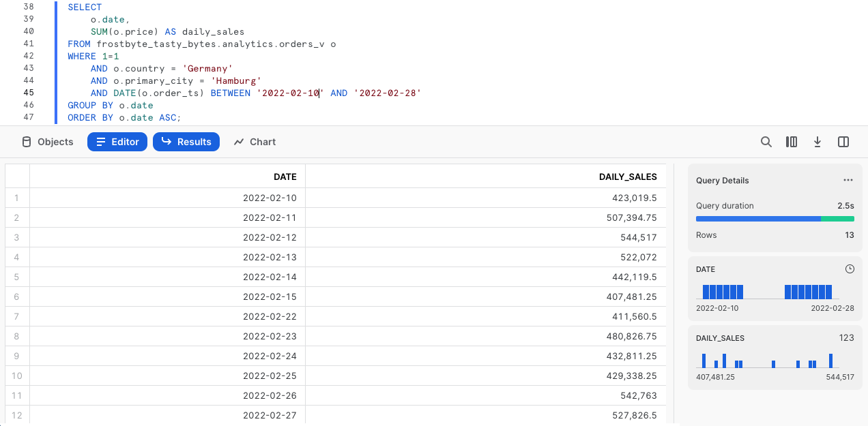This screenshot has height=426, width=868.
Task: Toggle the side panel layout icon
Action: click(843, 142)
